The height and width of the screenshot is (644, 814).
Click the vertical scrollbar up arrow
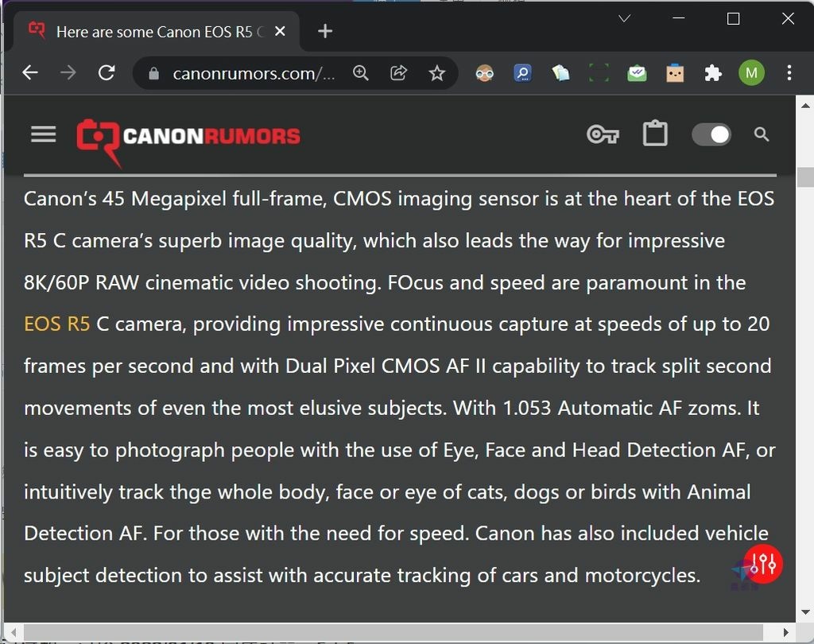805,106
